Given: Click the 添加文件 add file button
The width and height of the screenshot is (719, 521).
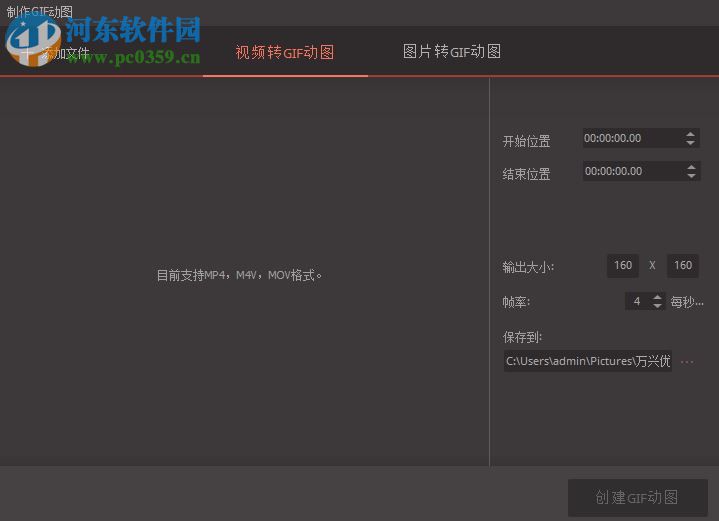Looking at the screenshot, I should click(55, 54).
